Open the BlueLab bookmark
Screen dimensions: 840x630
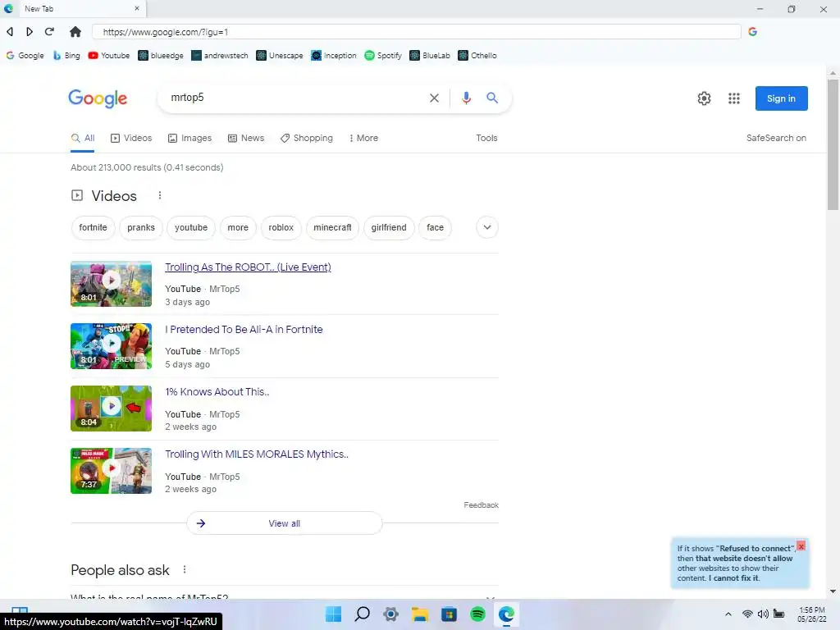coord(430,55)
